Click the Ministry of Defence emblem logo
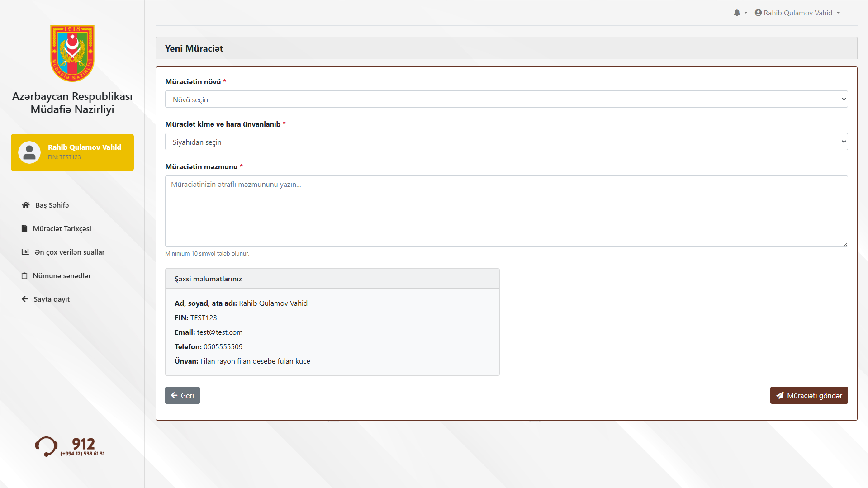The image size is (868, 488). pos(72,53)
